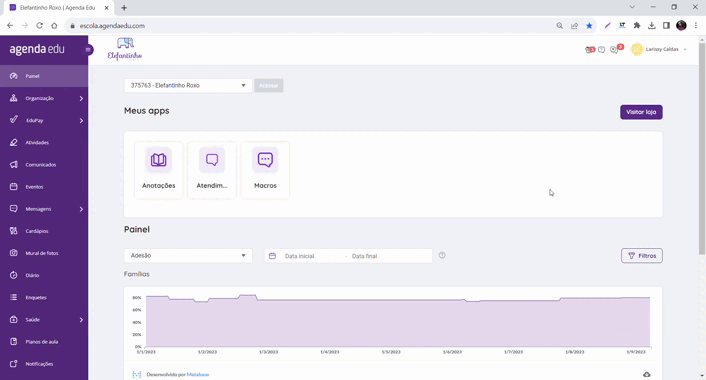Open a new browser tab
Viewport: 706px width, 380px height.
tap(124, 8)
